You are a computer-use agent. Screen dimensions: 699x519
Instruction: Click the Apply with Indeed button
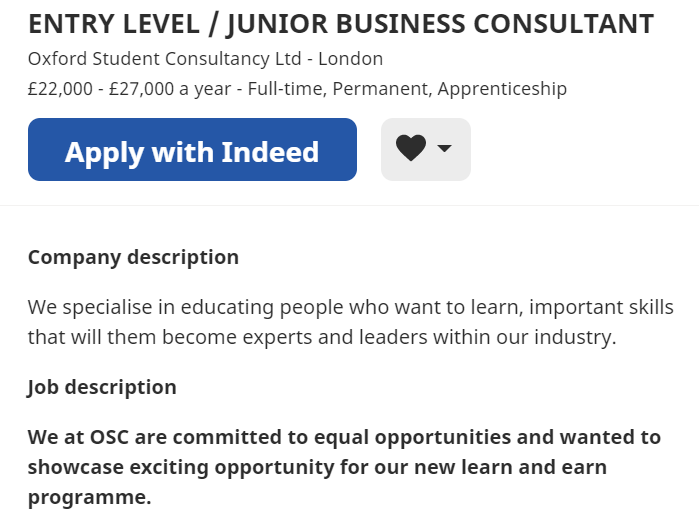point(192,149)
